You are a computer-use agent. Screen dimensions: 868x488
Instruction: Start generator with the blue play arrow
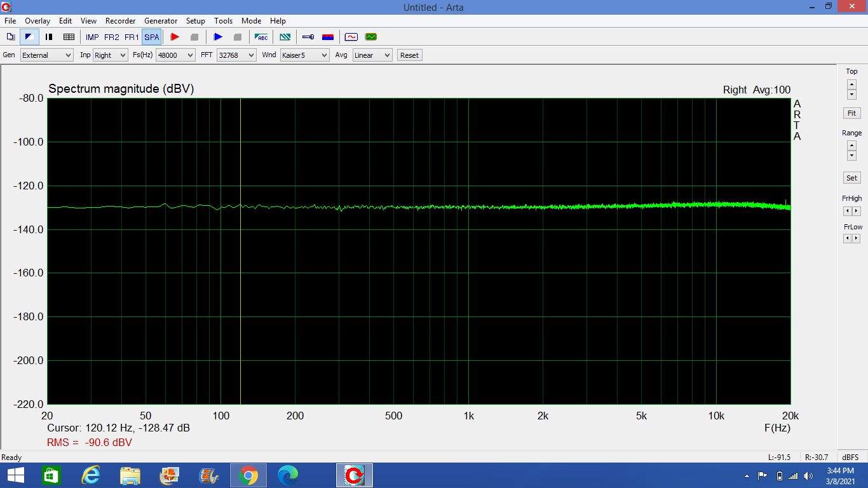click(218, 37)
